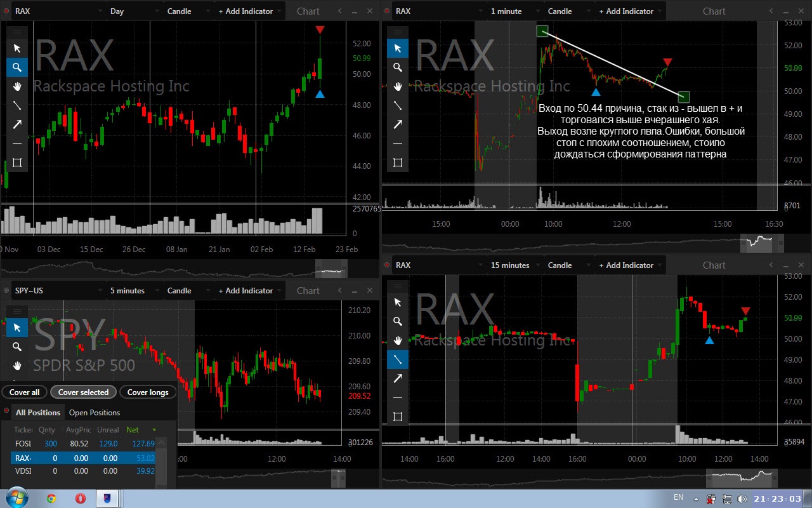The image size is (812, 508).
Task: Open Opera from the taskbar
Action: (x=81, y=498)
